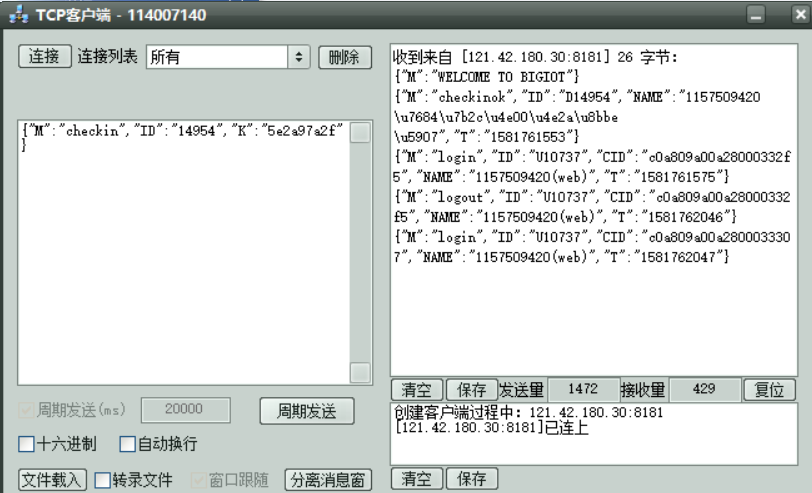Toggle the 自动换行 checkbox

pos(127,444)
